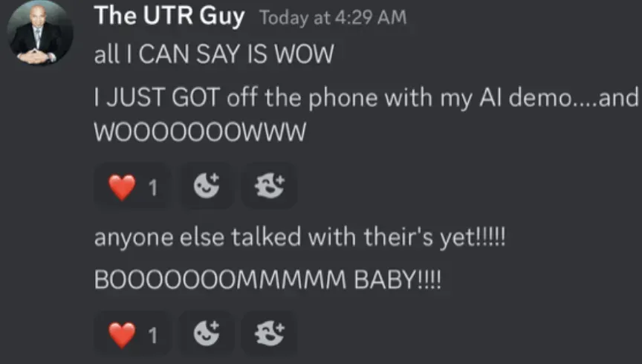Viewport: 642px width, 364px height.
Task: Click the heart reaction under BOOOOOOOMMMMM BABY message
Action: (133, 334)
